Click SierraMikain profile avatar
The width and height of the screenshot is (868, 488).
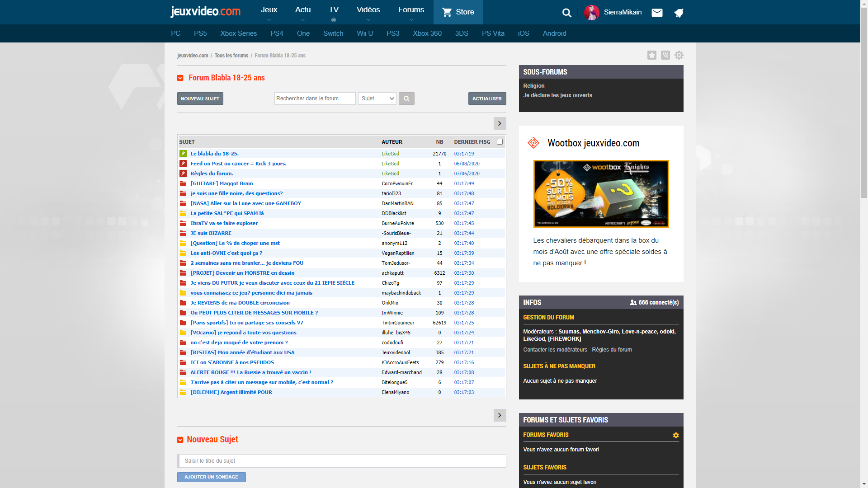[591, 12]
